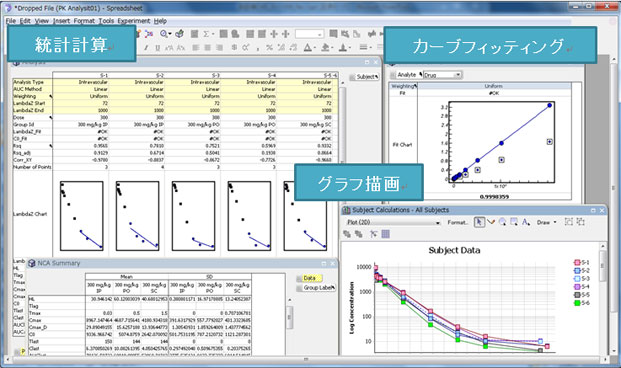Align text right
The image size is (621, 368).
(x=219, y=48)
